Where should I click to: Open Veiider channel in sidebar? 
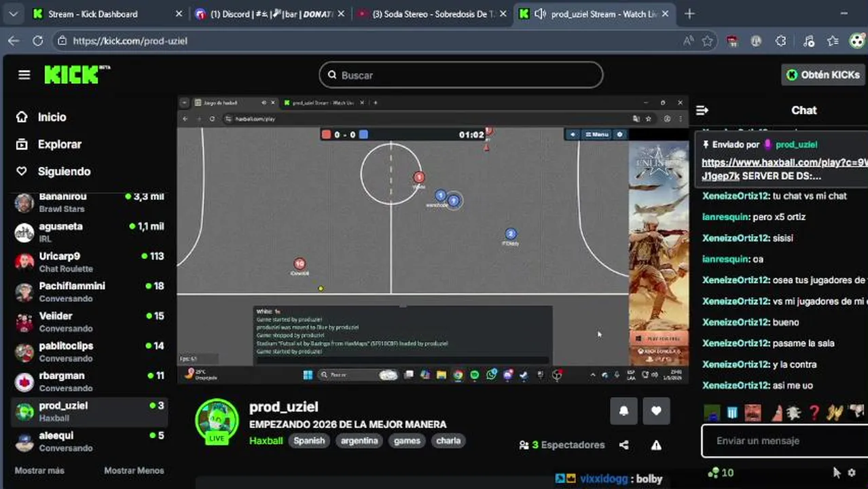[x=90, y=321]
